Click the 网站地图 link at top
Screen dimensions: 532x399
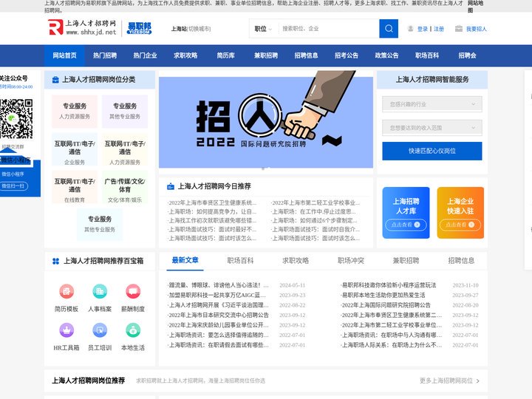click(x=475, y=6)
